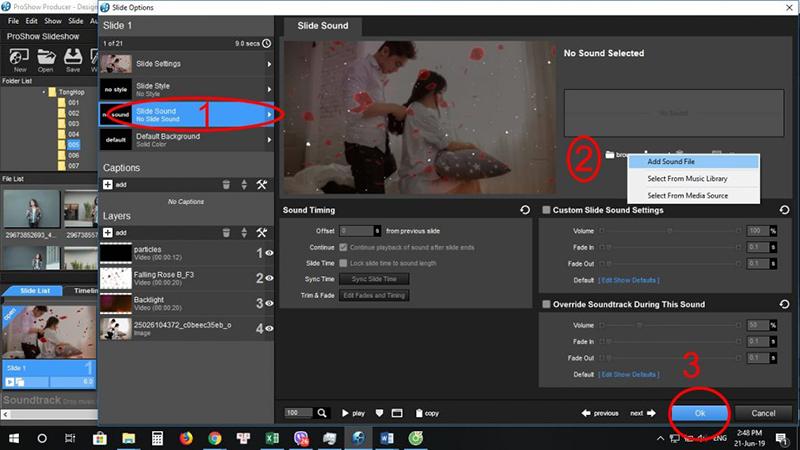This screenshot has width=800, height=450.
Task: Click Edit Show Defaults link under Override Soundtrack
Action: [629, 374]
